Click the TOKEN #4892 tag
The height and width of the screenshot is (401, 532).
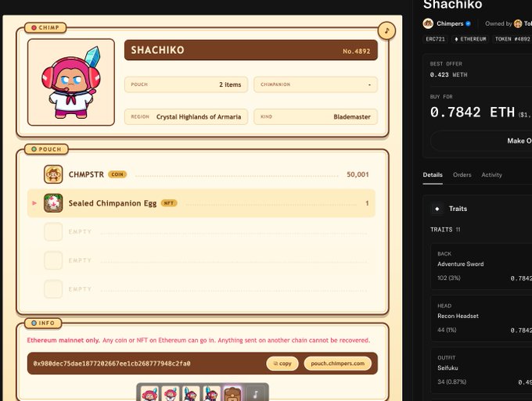(x=512, y=39)
